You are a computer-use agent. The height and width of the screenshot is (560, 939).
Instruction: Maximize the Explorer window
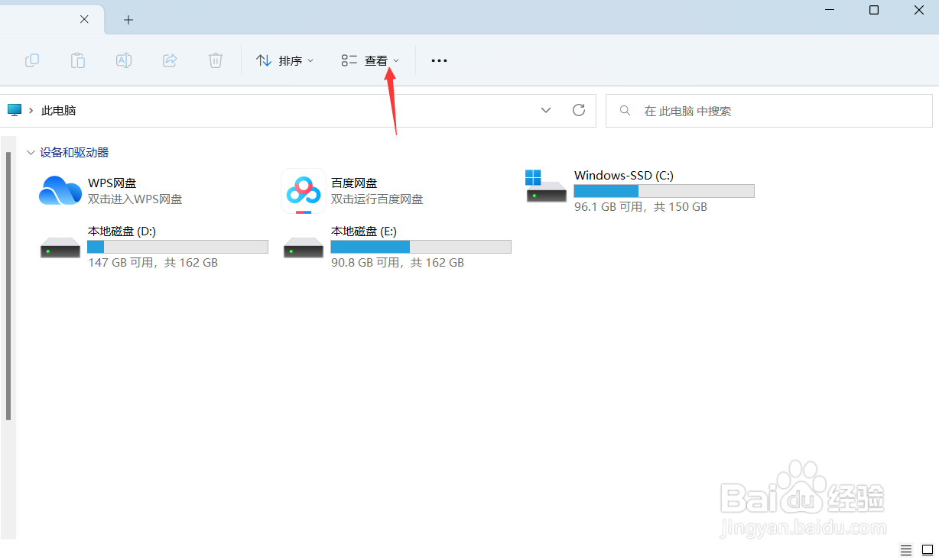click(x=874, y=10)
